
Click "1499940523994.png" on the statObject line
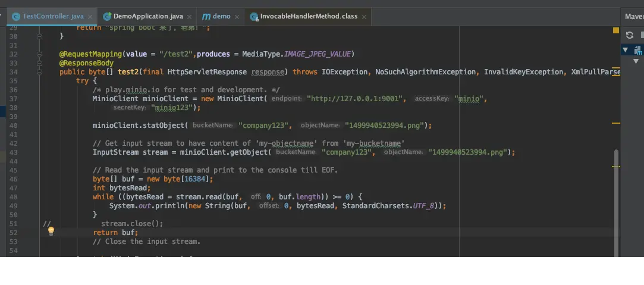(384, 126)
